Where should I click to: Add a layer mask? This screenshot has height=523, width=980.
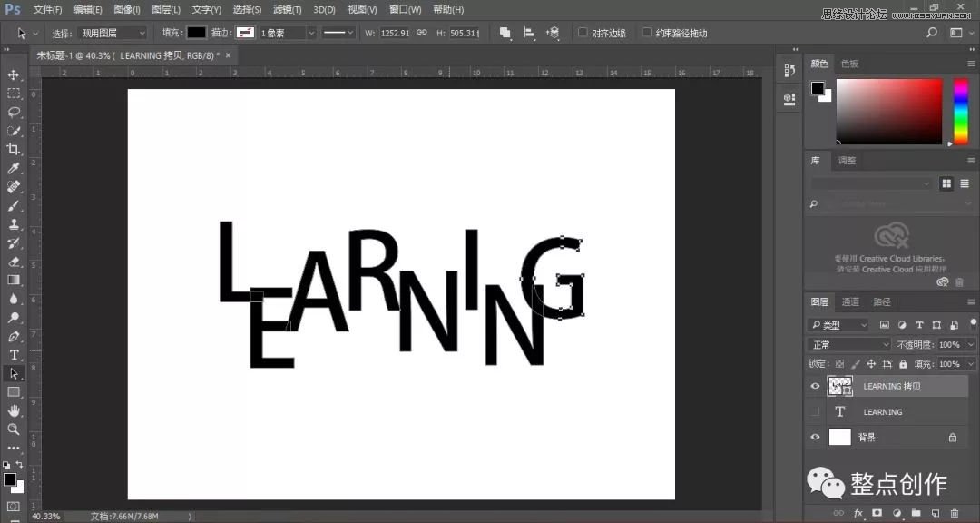click(877, 513)
